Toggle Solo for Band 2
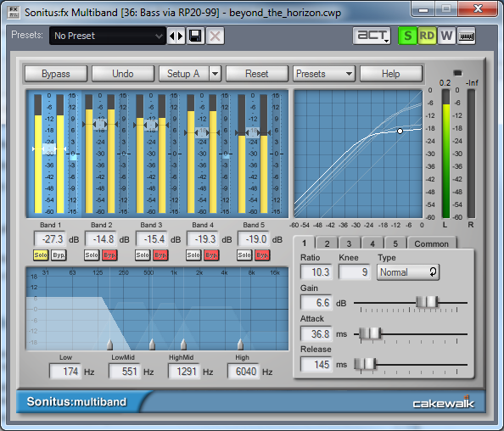The width and height of the screenshot is (504, 431). (x=92, y=255)
